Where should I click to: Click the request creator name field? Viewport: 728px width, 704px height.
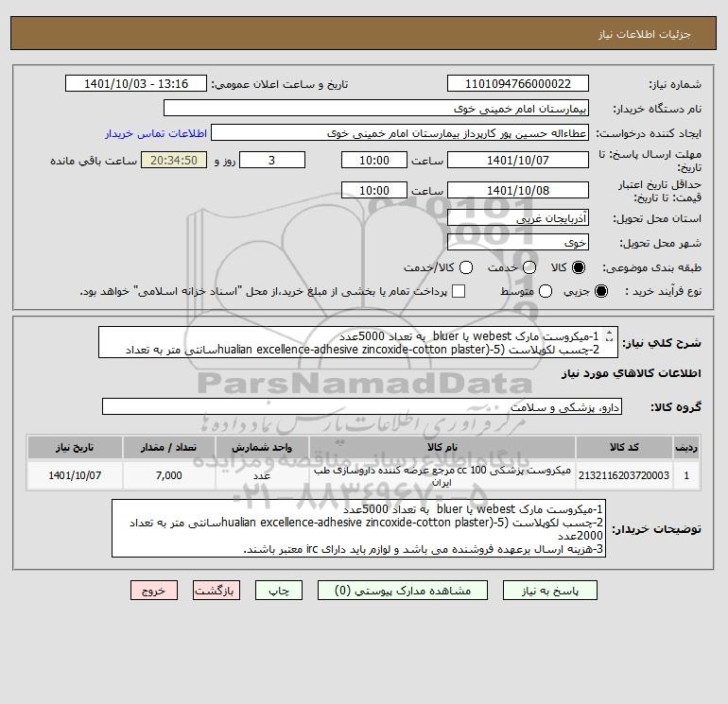click(400, 132)
